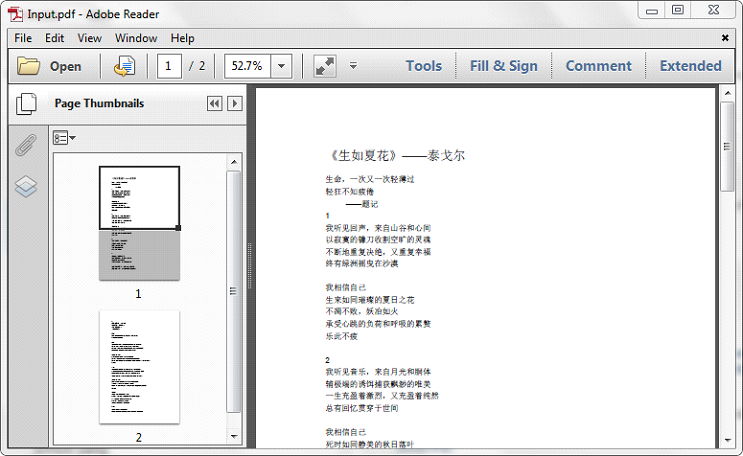The image size is (743, 456).
Task: Click the document scroll-up arrow
Action: [727, 93]
